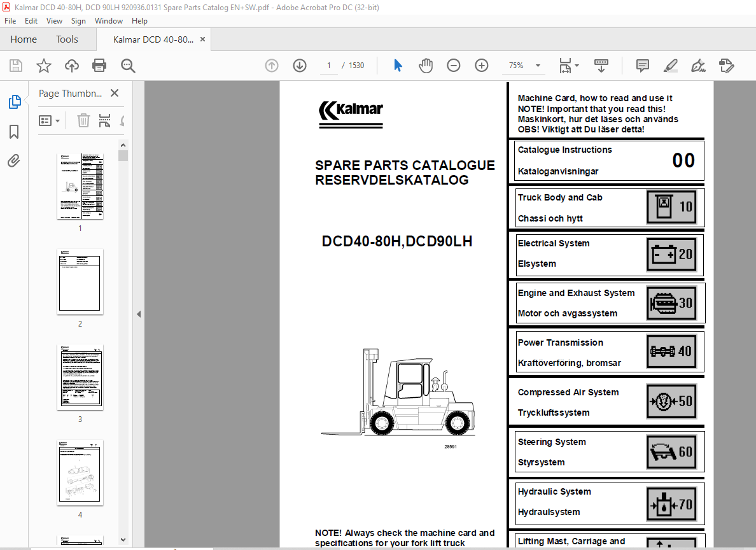The width and height of the screenshot is (756, 550).
Task: Click the share or send file icon
Action: [x=726, y=66]
